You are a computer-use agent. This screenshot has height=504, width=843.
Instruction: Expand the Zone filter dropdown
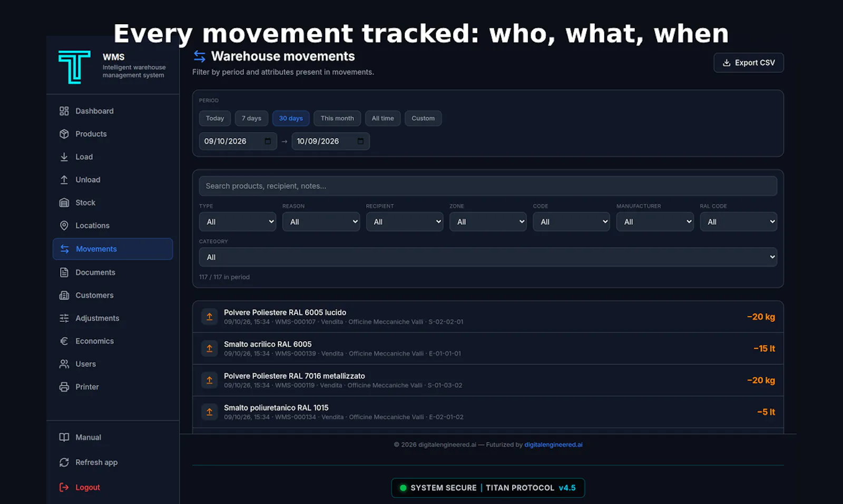(488, 222)
